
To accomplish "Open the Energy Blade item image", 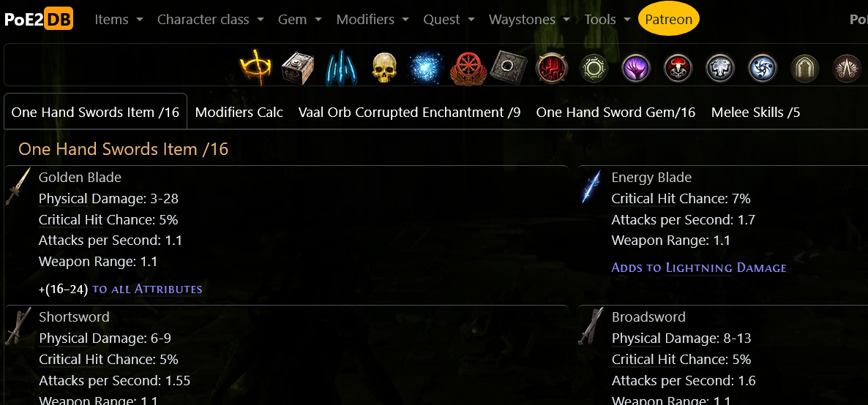I will (x=591, y=186).
